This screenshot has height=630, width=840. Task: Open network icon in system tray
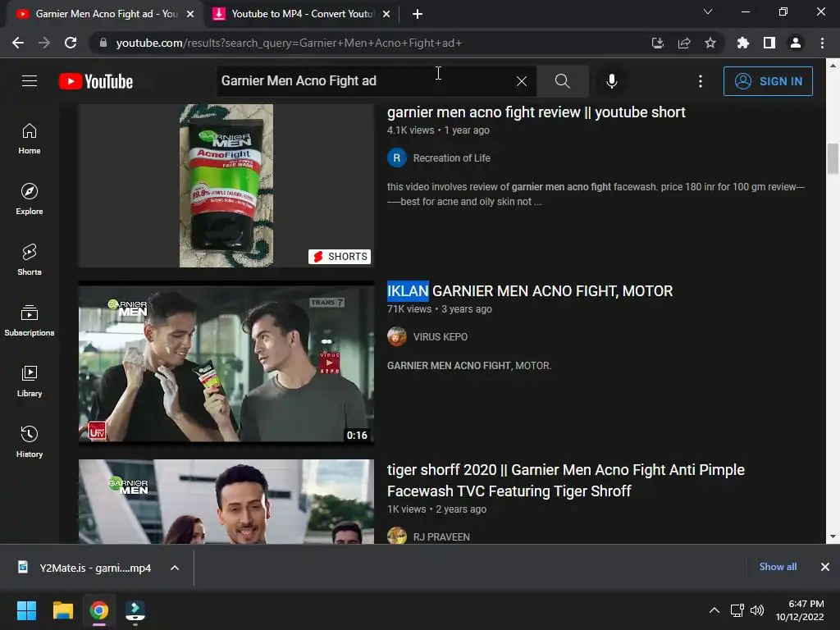coord(737,610)
